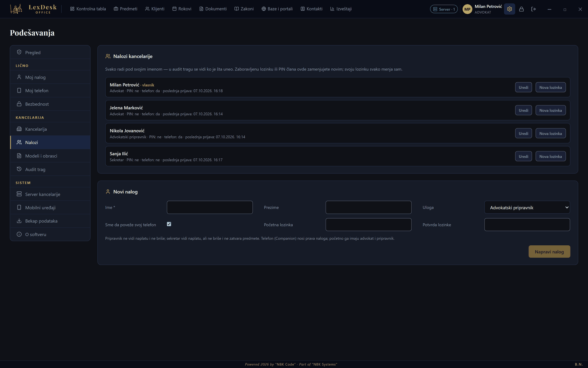Viewport: 588px width, 368px height.
Task: Click the Moj nalog person icon
Action: [19, 77]
